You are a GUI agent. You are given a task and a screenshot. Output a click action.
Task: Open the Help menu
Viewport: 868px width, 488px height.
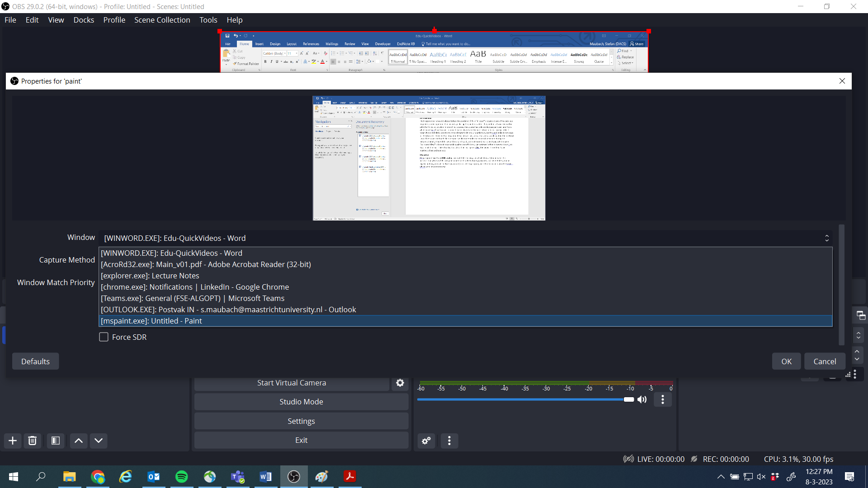(x=235, y=20)
